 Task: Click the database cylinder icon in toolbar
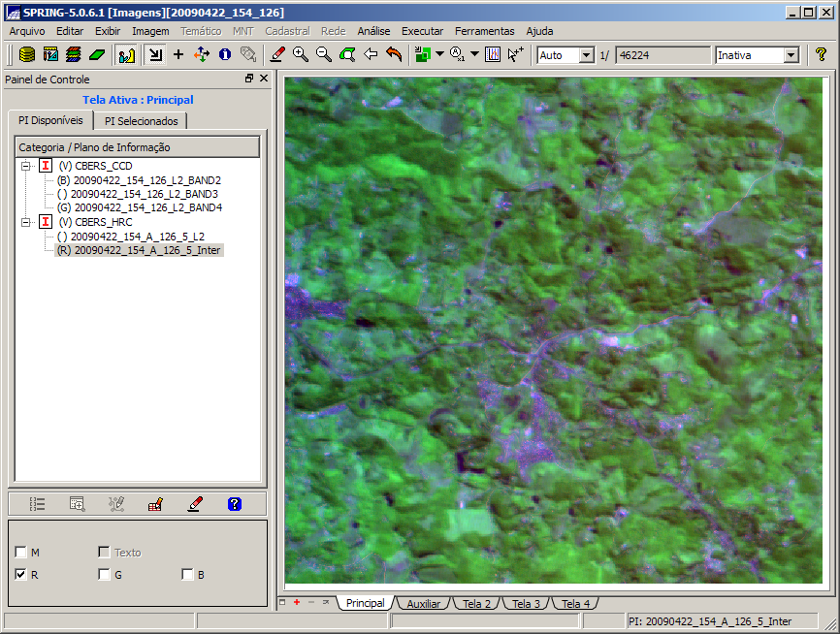(27, 55)
